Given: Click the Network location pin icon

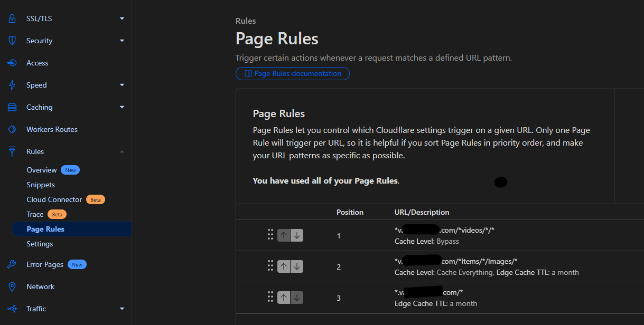Looking at the screenshot, I should click(x=12, y=286).
